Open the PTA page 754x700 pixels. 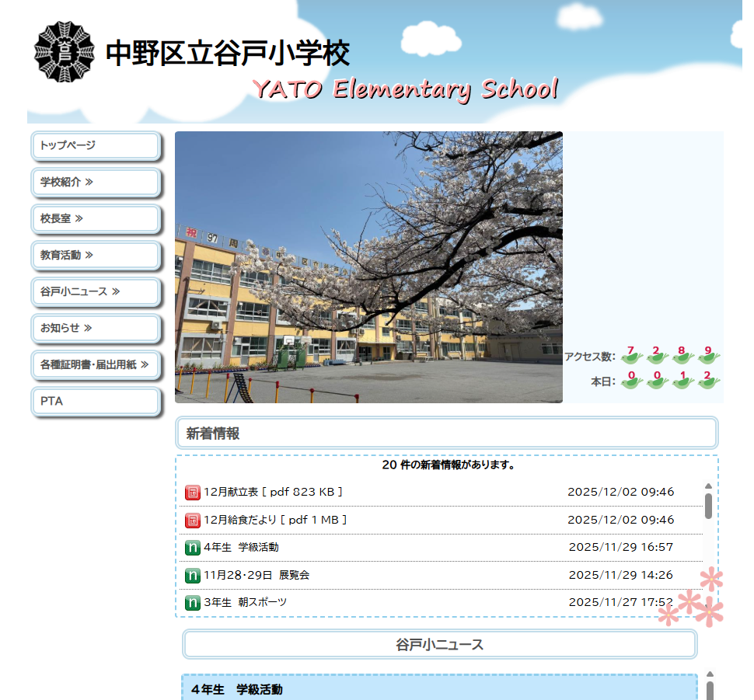[96, 402]
